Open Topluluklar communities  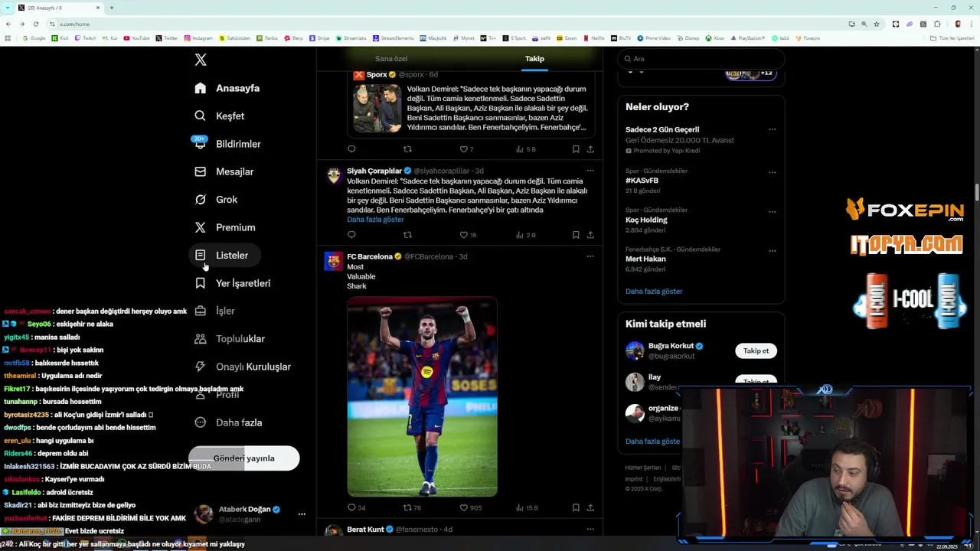(x=230, y=339)
